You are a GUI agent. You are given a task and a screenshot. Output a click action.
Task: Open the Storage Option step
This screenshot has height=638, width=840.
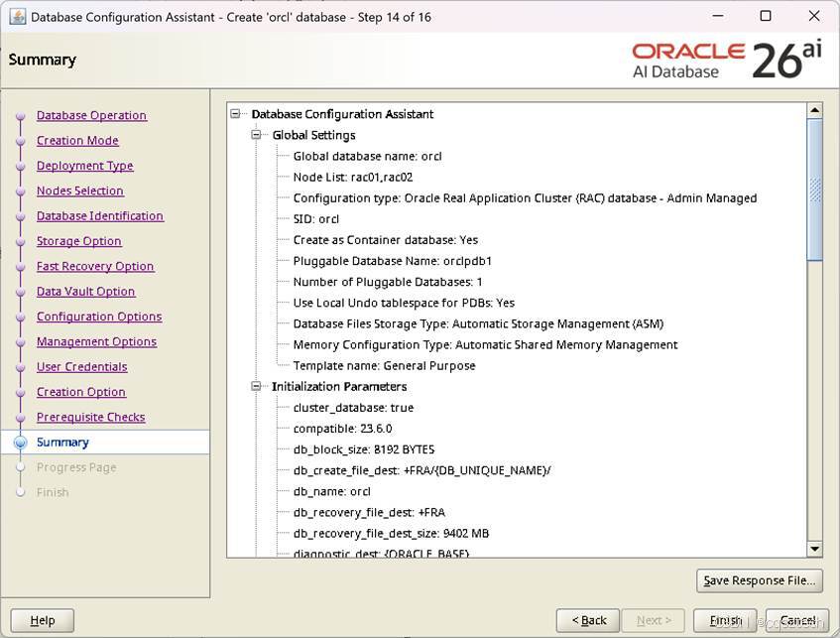pos(79,241)
